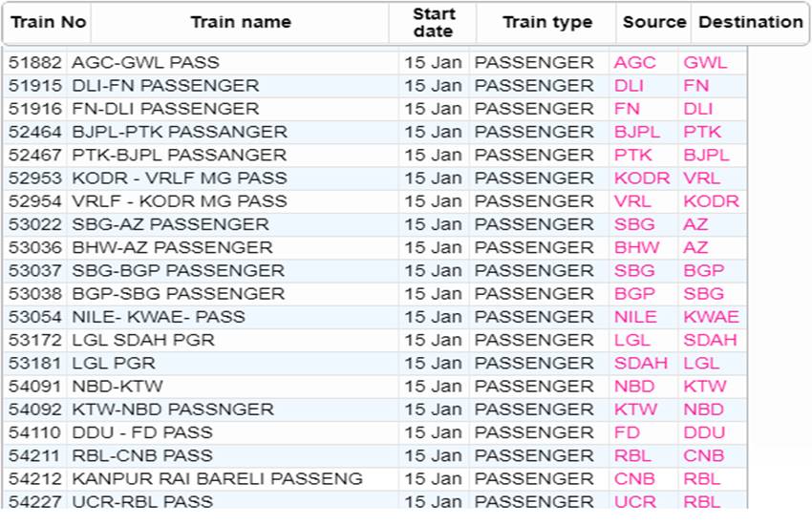Open the AGC source station link

tap(635, 63)
